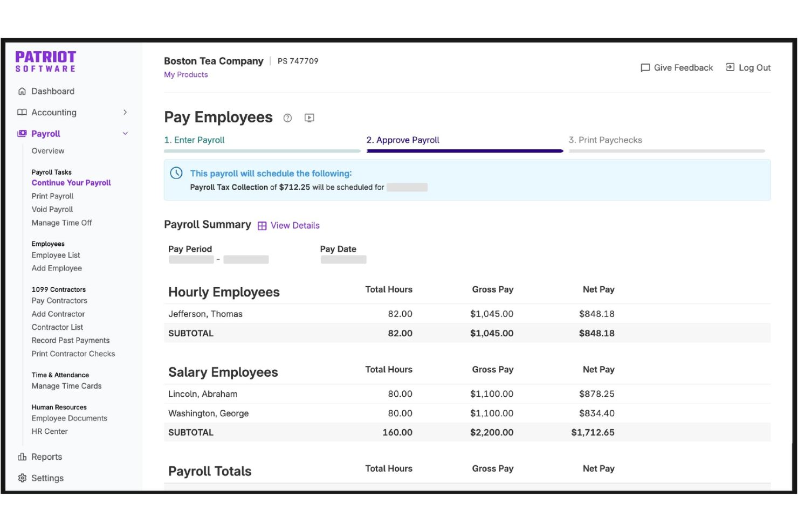Open the video tutorial icon beside Pay Employees
The width and height of the screenshot is (798, 532).
[x=309, y=118]
